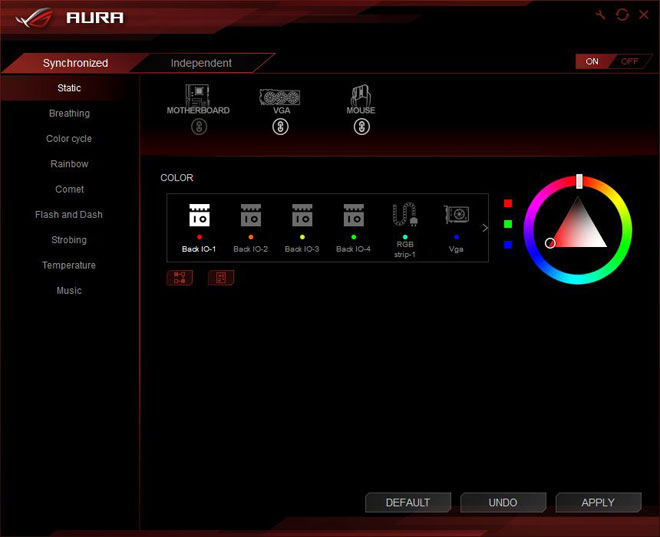Turn lighting OFF
Screen dimensions: 660x537
630,61
